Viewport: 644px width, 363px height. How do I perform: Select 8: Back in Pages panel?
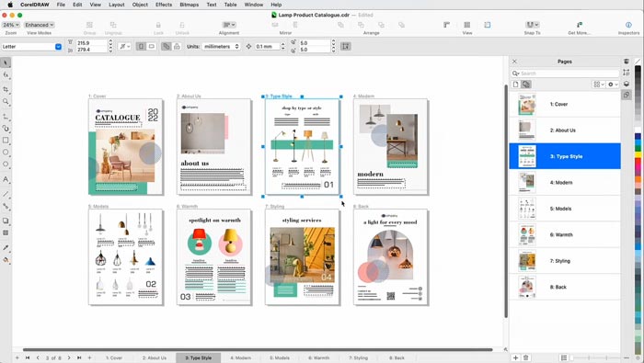pyautogui.click(x=565, y=287)
